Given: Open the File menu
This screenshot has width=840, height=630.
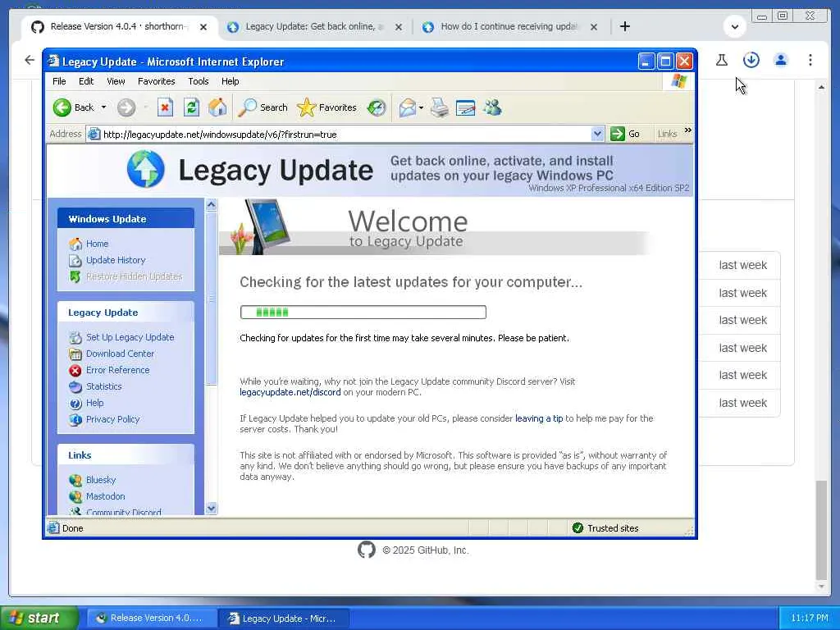Looking at the screenshot, I should coord(59,81).
